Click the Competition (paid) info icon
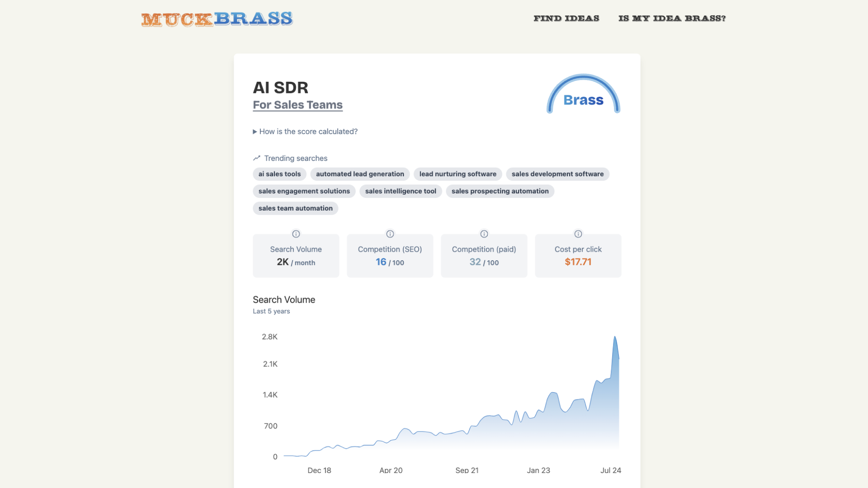This screenshot has height=488, width=868. [484, 234]
